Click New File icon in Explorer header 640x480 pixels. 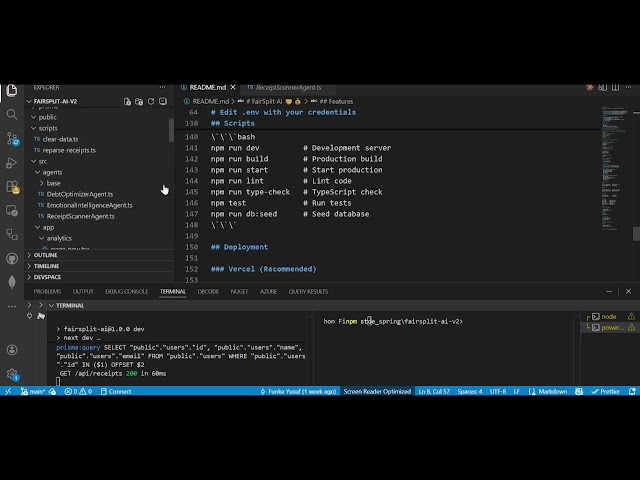coord(127,102)
